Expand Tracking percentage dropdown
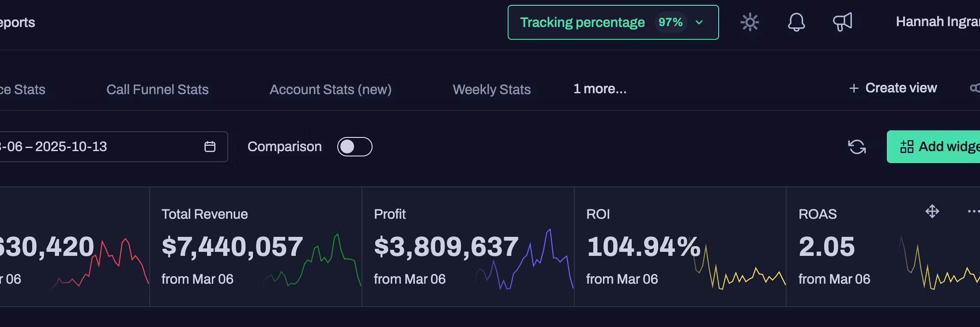Screen dimensions: 980x327 click(613, 23)
